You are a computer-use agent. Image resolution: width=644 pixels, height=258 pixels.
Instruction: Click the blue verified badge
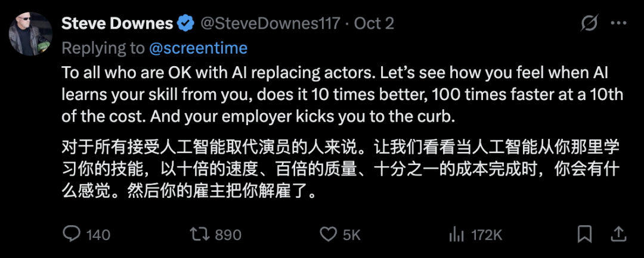[187, 24]
